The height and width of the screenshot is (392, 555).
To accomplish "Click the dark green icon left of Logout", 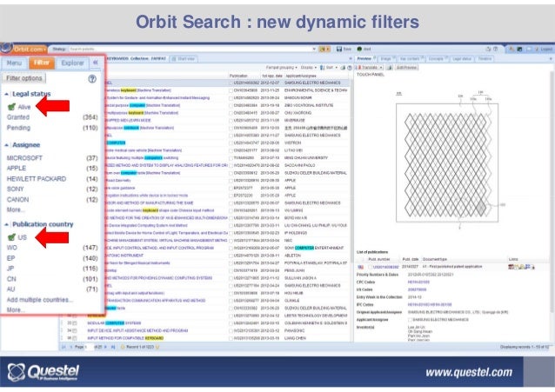I will (x=519, y=50).
